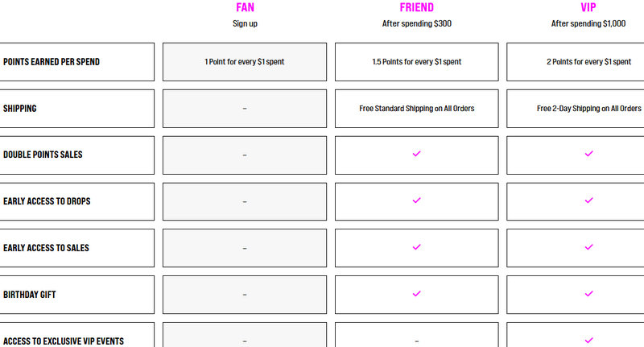
Task: Click Friend checkmark in Early Access to Drops
Action: [416, 200]
